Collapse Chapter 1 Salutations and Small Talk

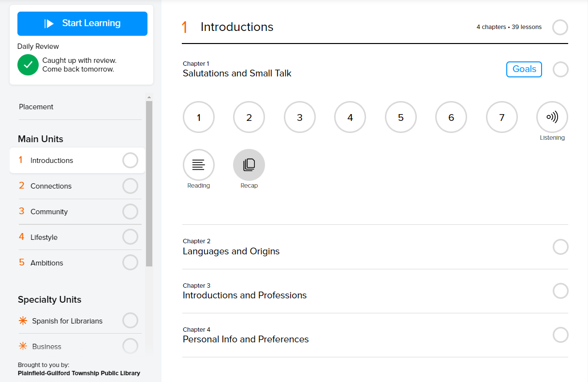tap(237, 70)
